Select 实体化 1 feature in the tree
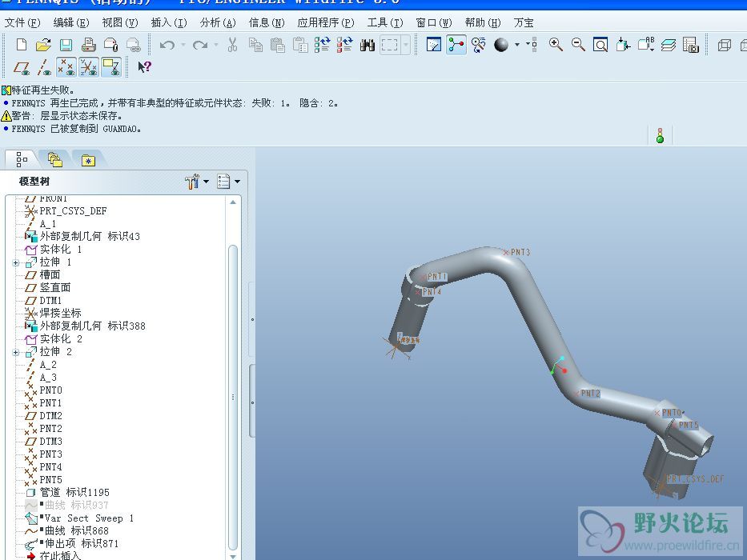 pyautogui.click(x=61, y=249)
